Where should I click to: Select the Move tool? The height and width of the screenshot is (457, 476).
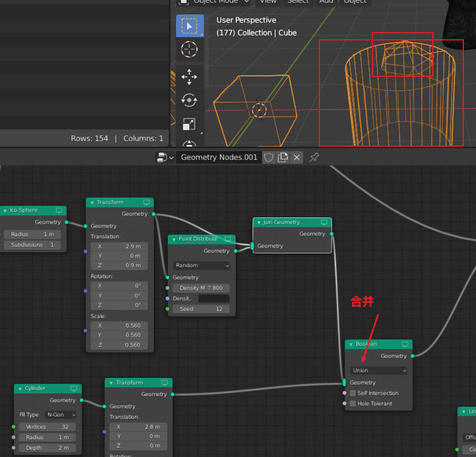click(189, 77)
